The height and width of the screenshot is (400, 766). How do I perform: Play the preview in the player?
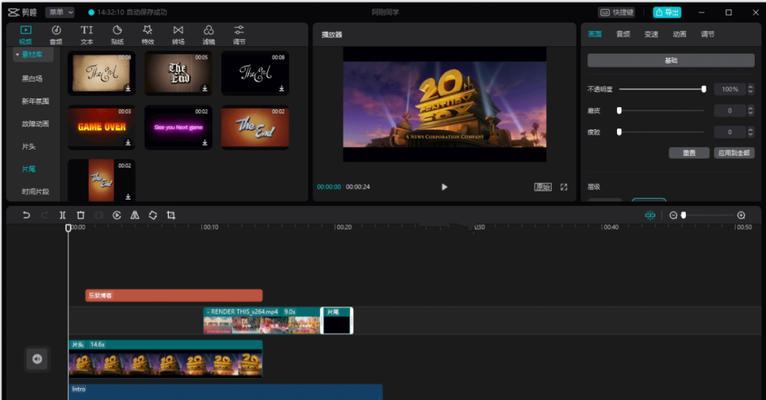tap(444, 187)
